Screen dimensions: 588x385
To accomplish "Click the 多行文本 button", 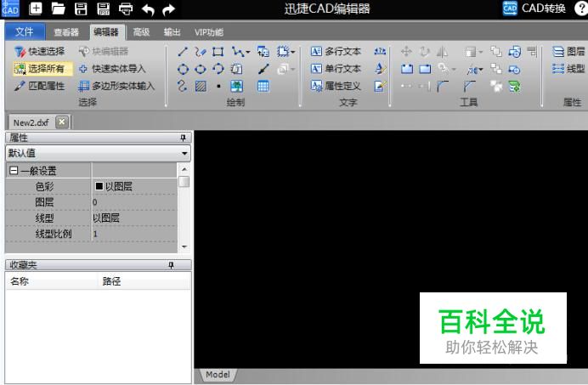I will [336, 51].
